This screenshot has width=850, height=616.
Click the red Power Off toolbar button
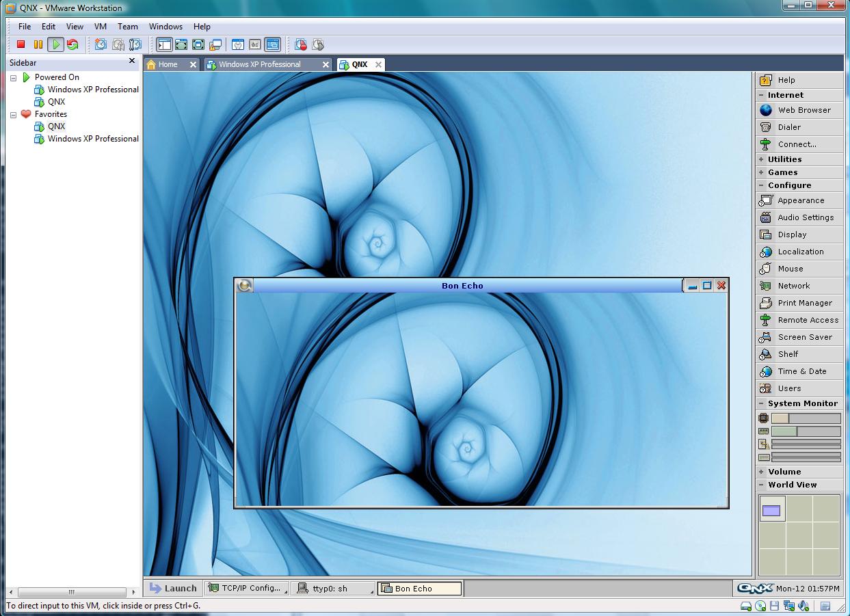[21, 44]
